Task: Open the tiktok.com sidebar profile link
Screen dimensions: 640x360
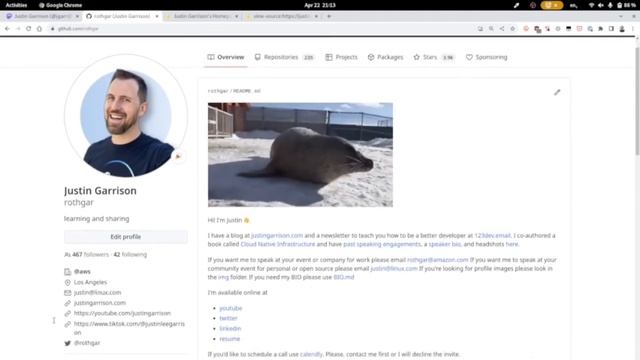Action: click(129, 328)
